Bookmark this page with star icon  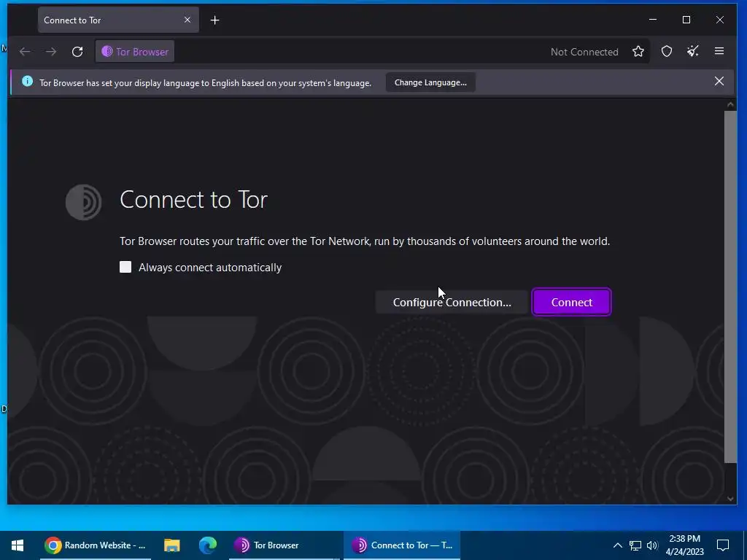click(x=638, y=52)
